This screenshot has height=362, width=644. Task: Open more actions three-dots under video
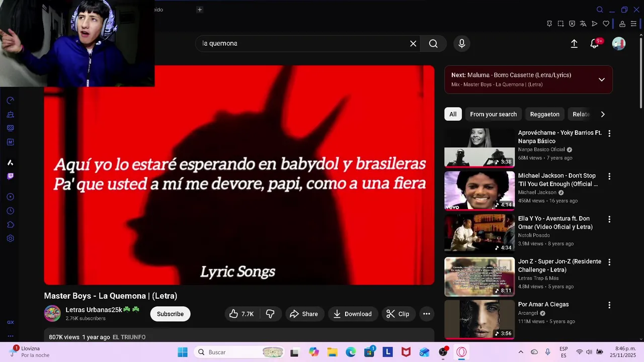pyautogui.click(x=427, y=314)
